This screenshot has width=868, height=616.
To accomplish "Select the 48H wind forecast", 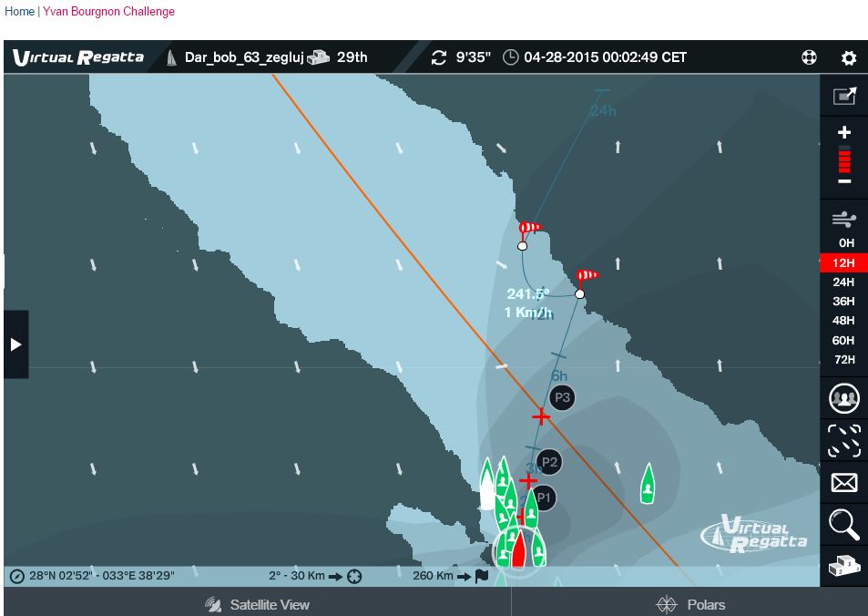I will coord(844,321).
